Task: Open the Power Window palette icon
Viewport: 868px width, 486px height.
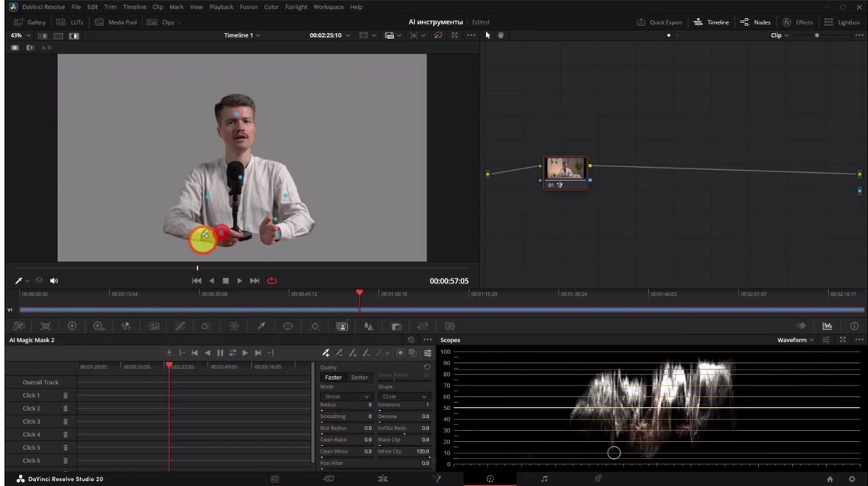Action: click(288, 326)
